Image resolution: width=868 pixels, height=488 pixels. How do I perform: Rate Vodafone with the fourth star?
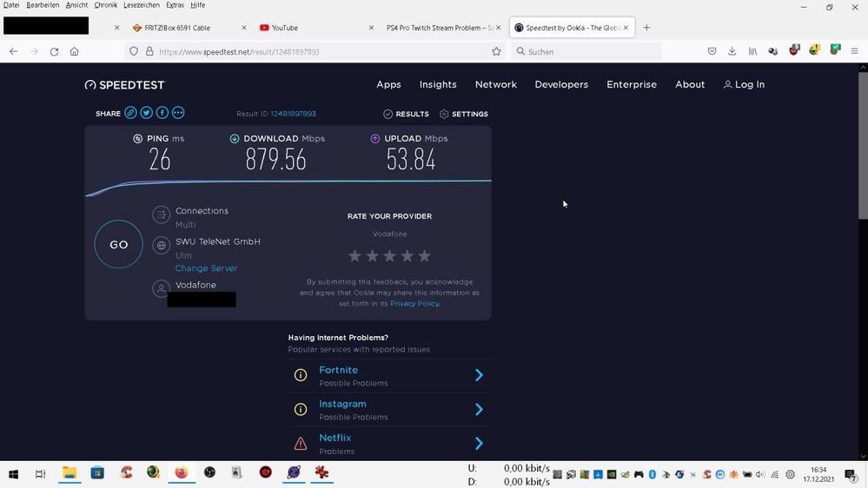[407, 255]
